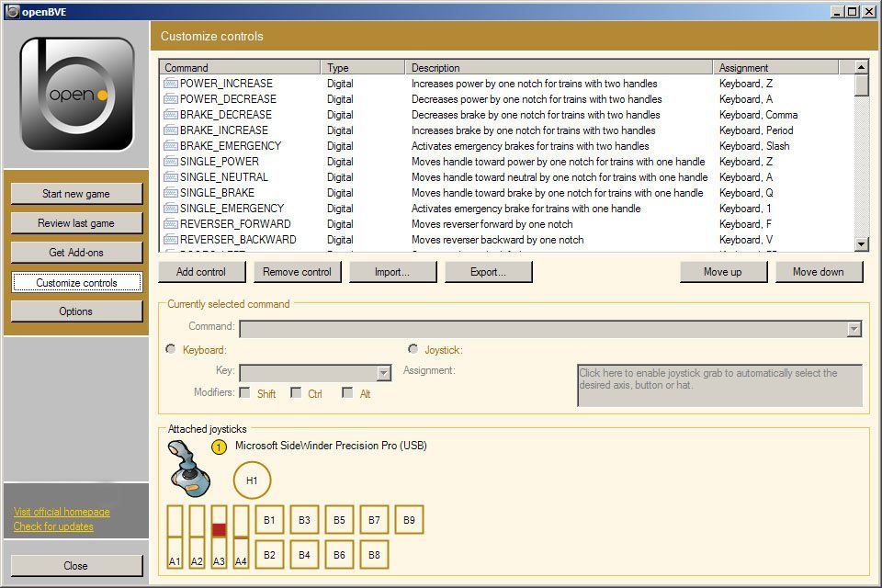This screenshot has width=882, height=588.
Task: Open the Command dropdown
Action: 854,328
